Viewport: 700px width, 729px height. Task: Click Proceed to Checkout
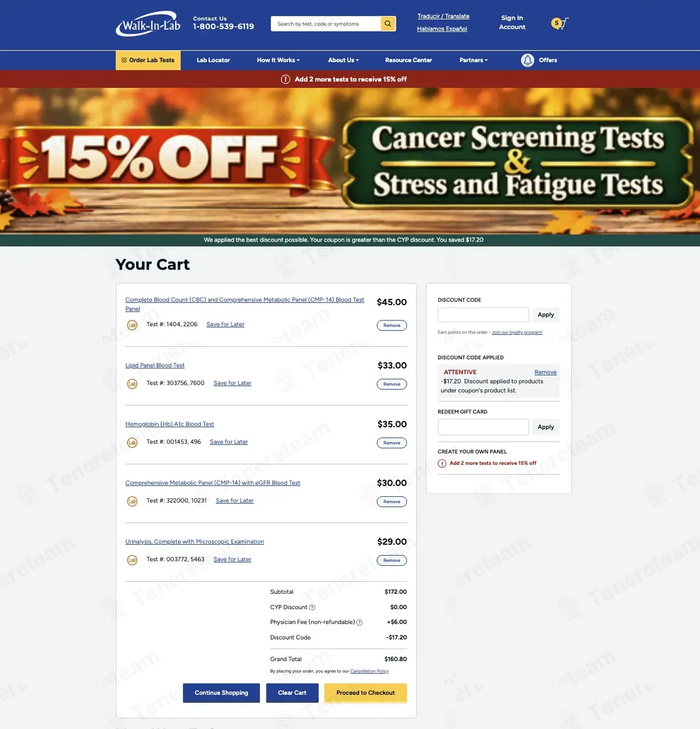point(365,693)
